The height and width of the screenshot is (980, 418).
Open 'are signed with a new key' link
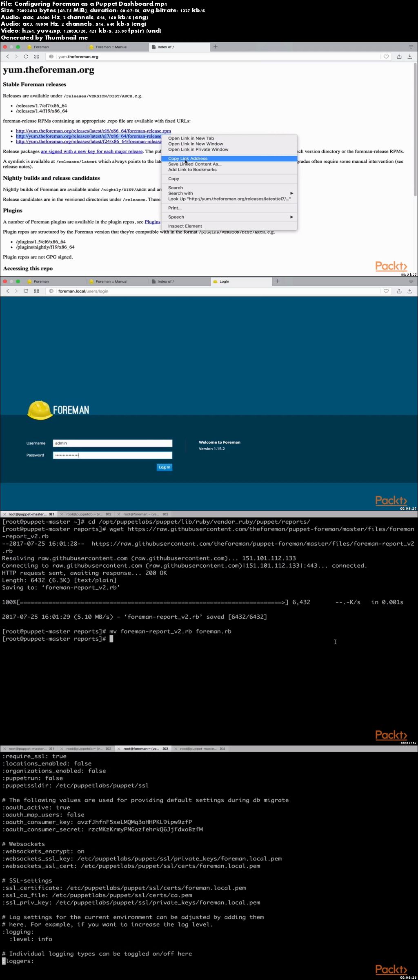92,151
